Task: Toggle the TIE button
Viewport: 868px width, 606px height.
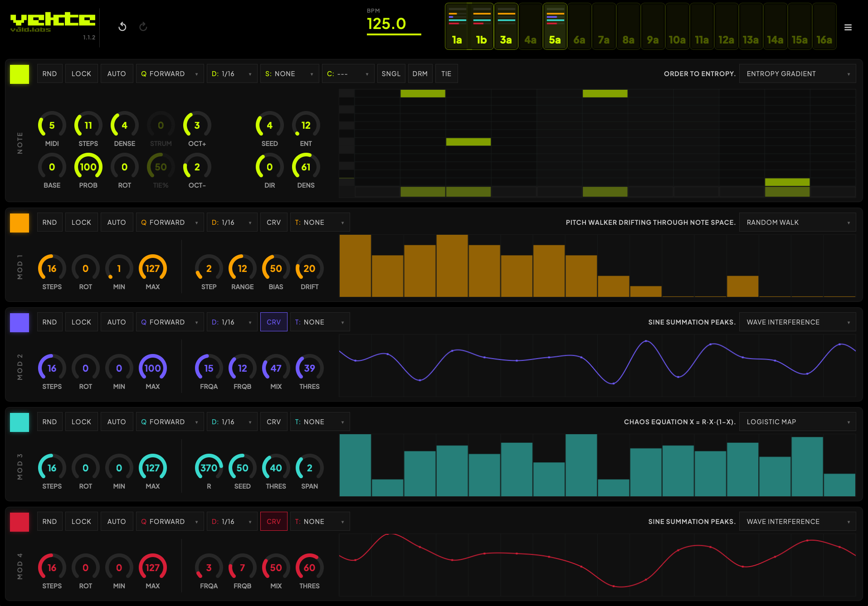Action: tap(446, 74)
